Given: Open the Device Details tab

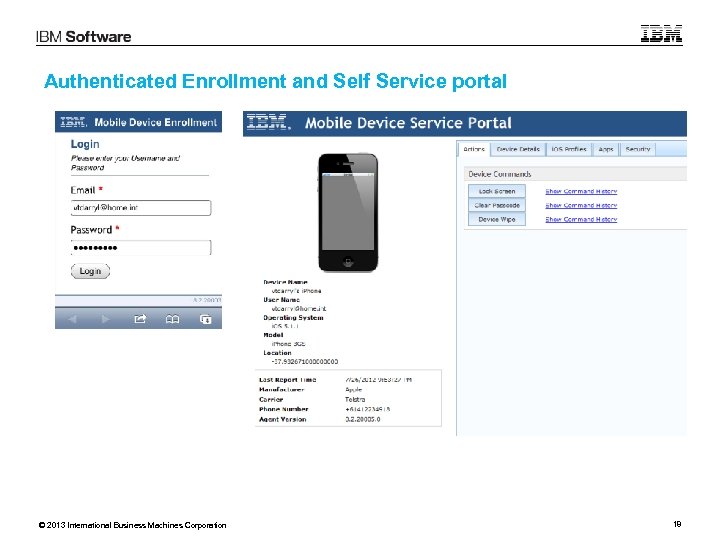Looking at the screenshot, I should point(518,149).
